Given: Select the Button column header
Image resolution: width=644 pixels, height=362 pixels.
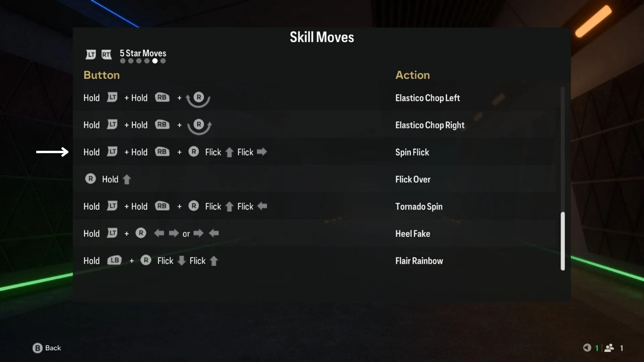Looking at the screenshot, I should tap(101, 75).
